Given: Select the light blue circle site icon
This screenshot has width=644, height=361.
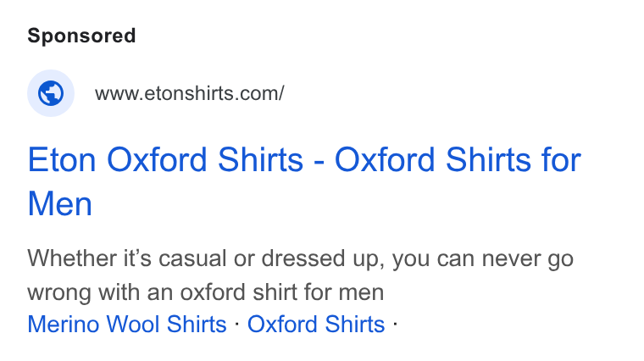Looking at the screenshot, I should tap(51, 93).
